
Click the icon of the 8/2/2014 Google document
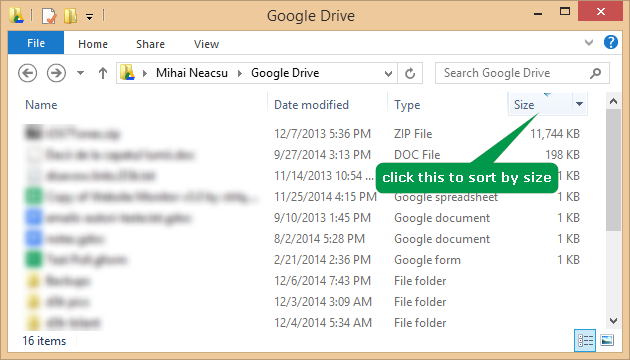click(34, 239)
